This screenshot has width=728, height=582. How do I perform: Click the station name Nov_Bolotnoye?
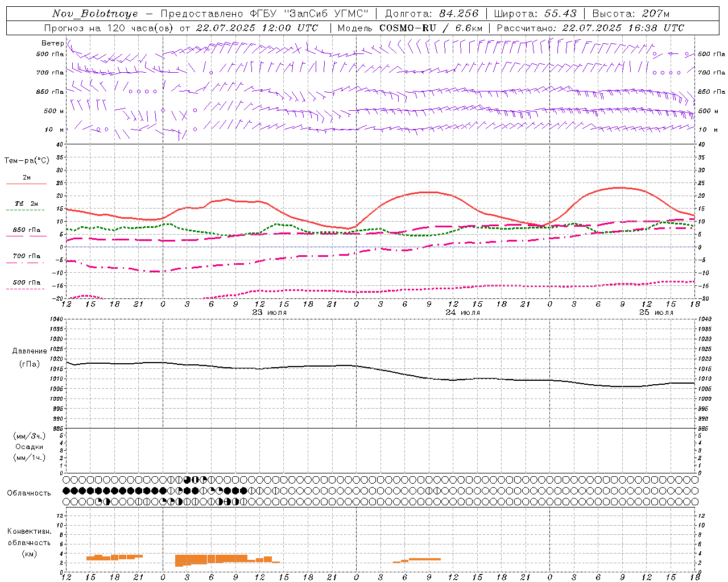[x=95, y=14]
